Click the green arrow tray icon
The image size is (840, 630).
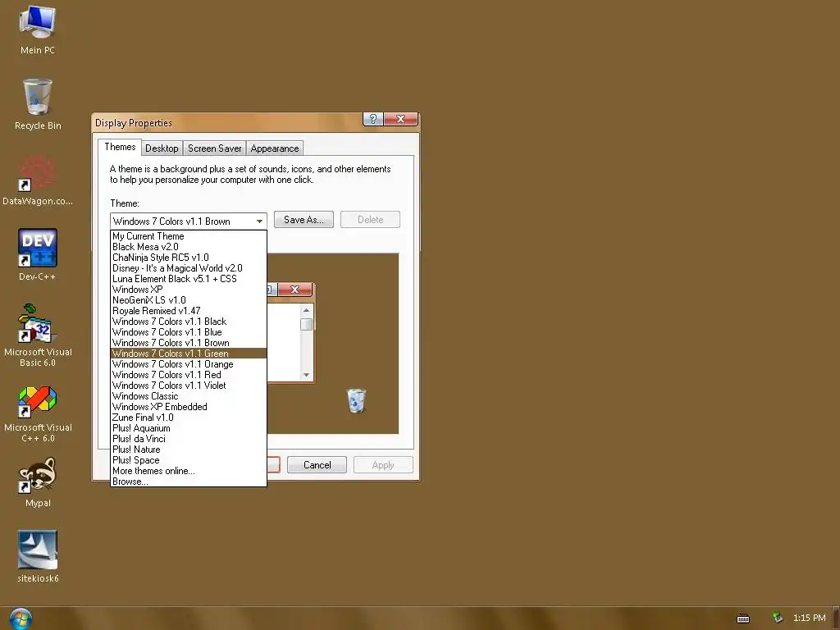coord(778,618)
